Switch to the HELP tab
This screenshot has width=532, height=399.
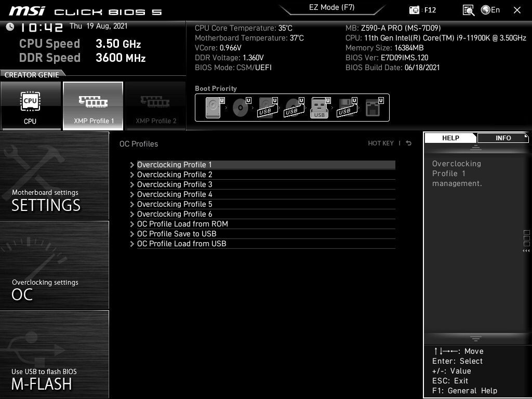[x=450, y=138]
